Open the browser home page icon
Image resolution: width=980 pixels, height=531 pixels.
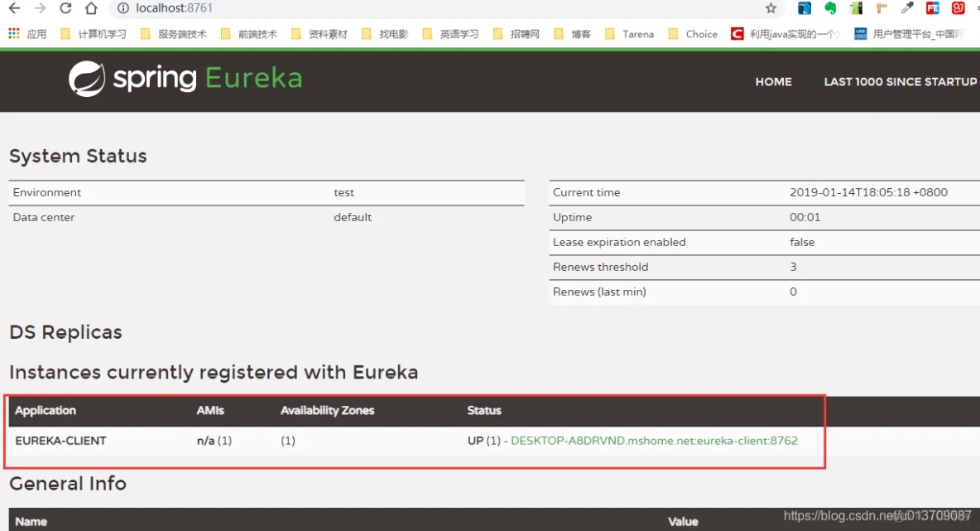[x=91, y=8]
